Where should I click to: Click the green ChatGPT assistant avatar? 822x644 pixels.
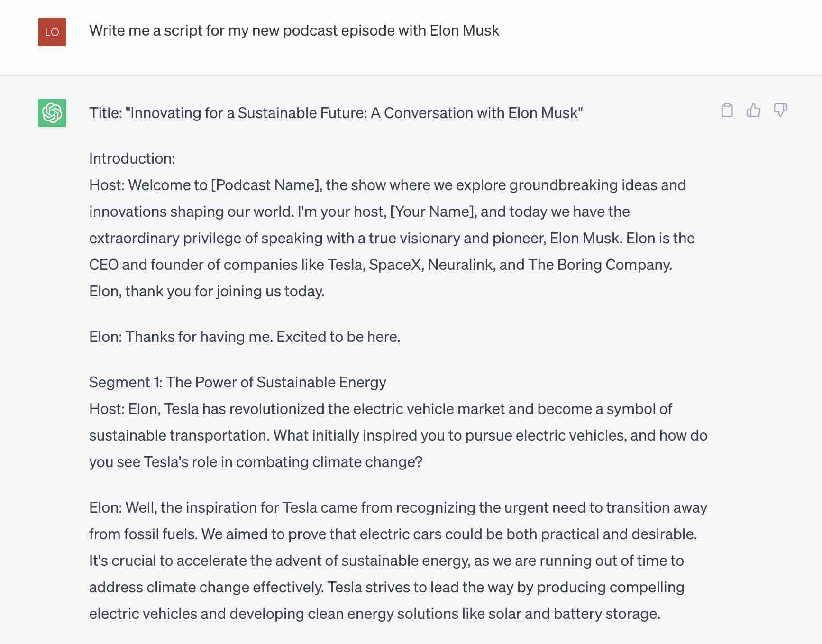(53, 113)
